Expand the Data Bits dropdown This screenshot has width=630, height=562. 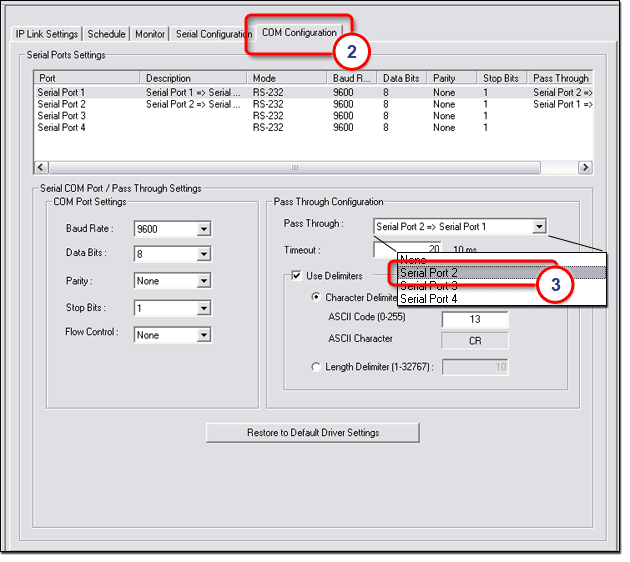pos(204,255)
